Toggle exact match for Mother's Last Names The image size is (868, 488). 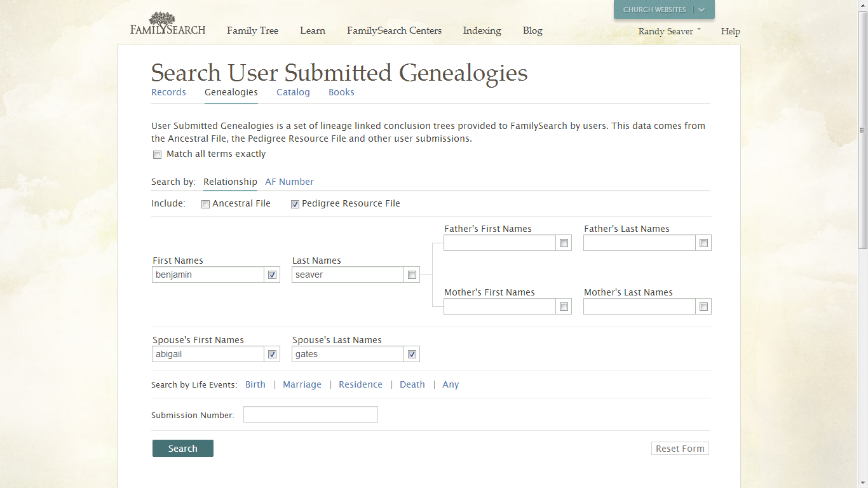[703, 306]
